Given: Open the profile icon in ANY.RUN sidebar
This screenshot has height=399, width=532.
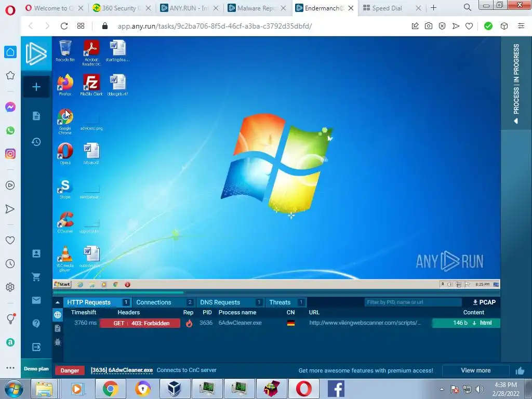Looking at the screenshot, I should pos(36,254).
